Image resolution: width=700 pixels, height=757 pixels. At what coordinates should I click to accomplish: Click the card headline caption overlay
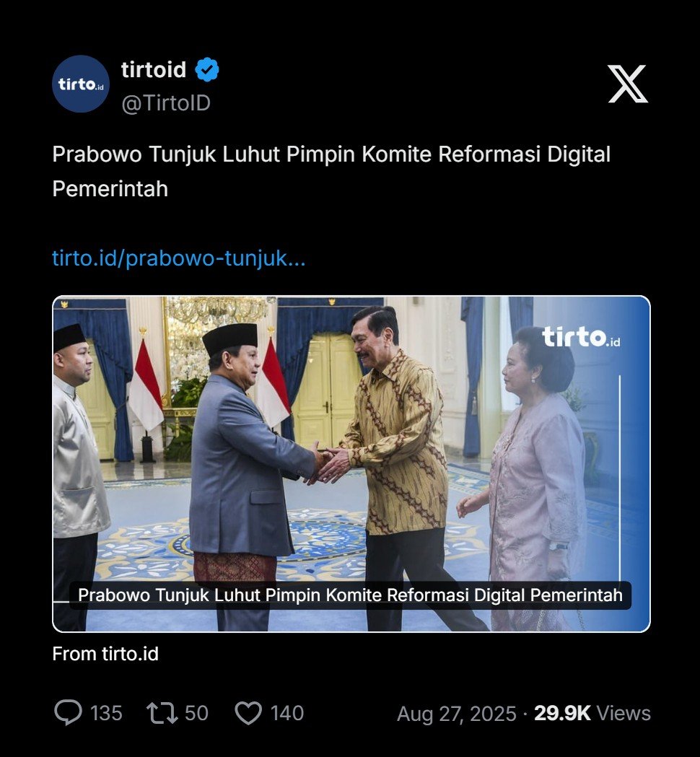click(x=350, y=595)
